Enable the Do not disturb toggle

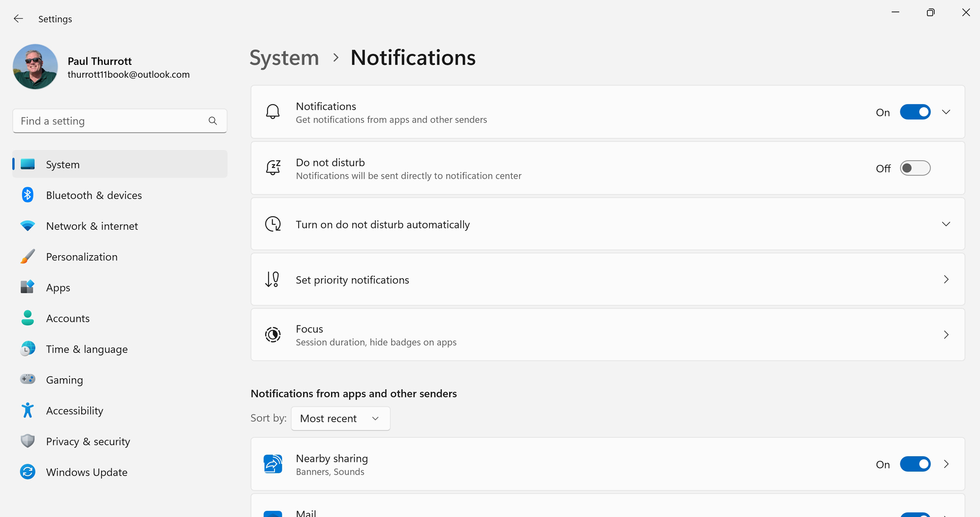[915, 169]
